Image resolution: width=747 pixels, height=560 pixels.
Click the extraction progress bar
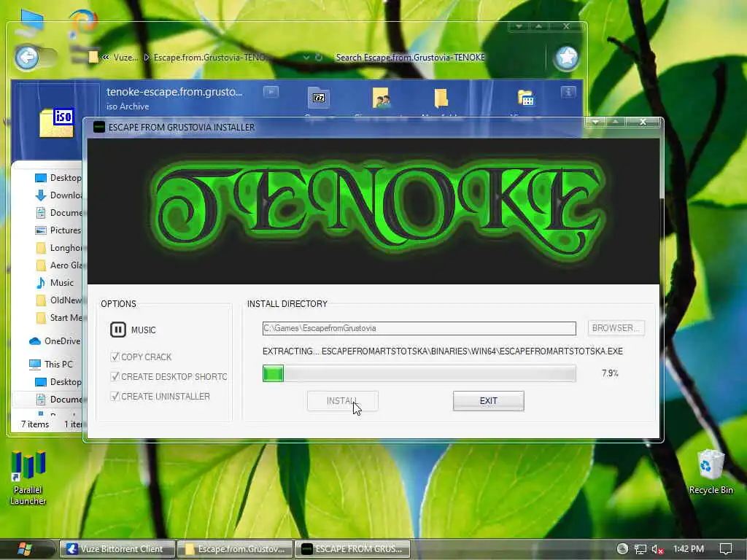tap(419, 373)
